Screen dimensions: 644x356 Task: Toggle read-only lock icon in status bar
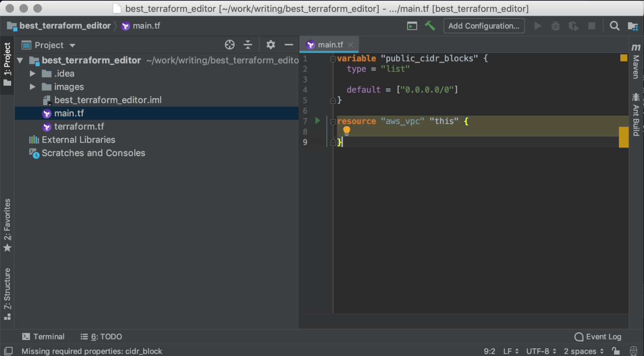pos(616,351)
